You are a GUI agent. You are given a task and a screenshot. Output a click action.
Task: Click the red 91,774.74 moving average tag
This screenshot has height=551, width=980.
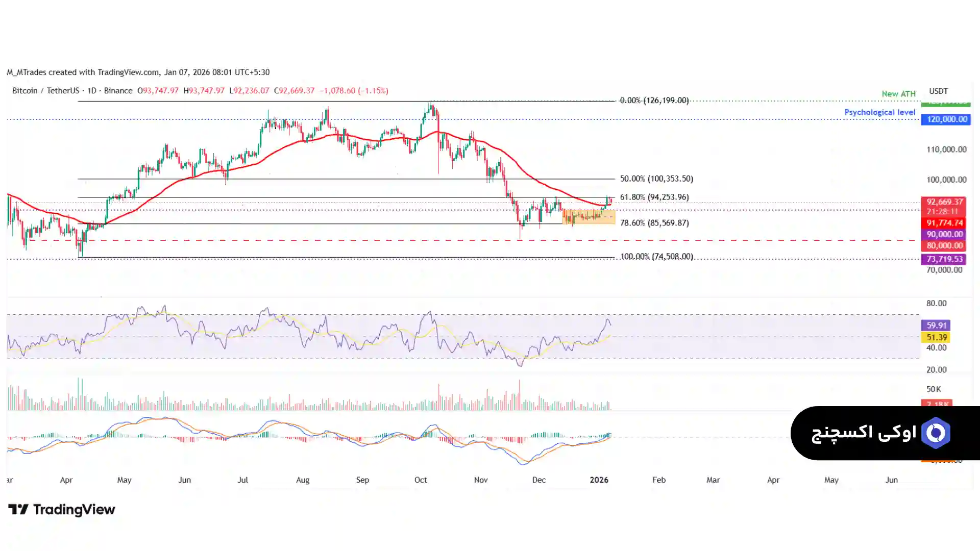coord(944,223)
